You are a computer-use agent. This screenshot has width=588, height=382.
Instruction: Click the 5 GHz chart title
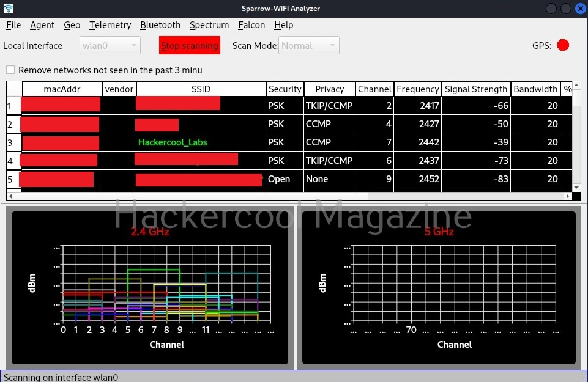[x=439, y=232]
